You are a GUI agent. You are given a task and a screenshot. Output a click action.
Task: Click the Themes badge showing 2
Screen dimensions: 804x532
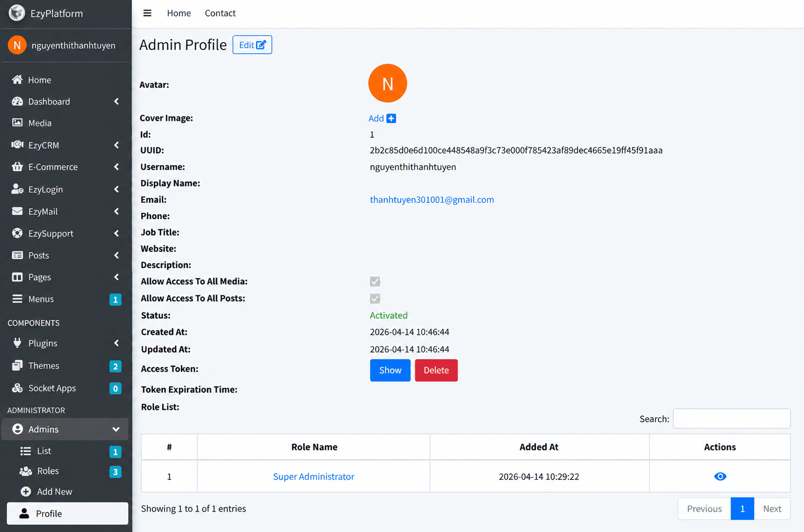coord(115,366)
